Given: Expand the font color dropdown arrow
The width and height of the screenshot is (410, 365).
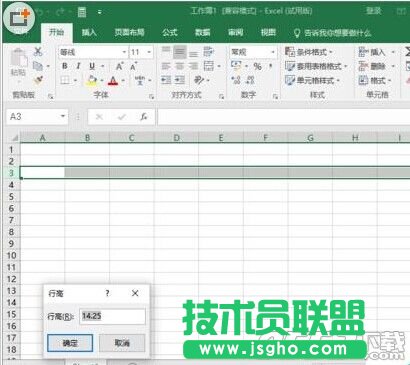Looking at the screenshot, I should [123, 80].
